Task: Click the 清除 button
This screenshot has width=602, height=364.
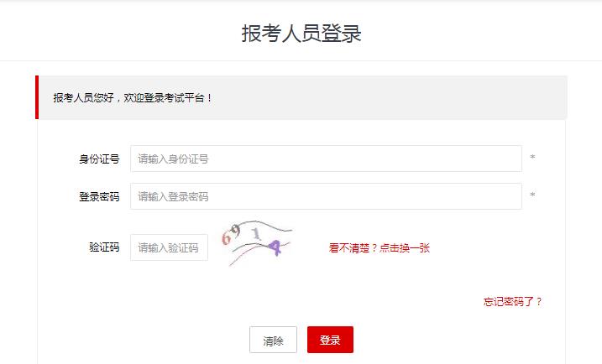Action: pos(273,340)
